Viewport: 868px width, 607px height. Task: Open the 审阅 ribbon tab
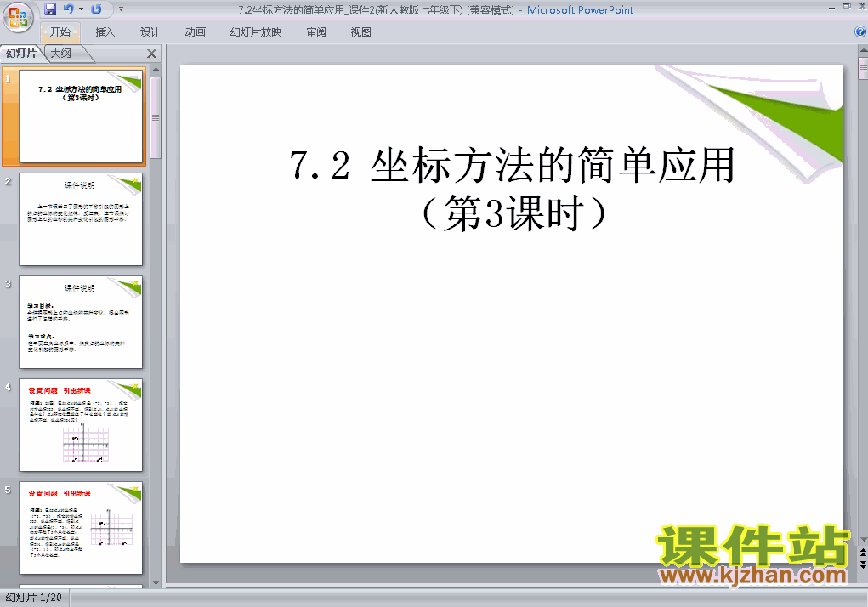click(316, 32)
